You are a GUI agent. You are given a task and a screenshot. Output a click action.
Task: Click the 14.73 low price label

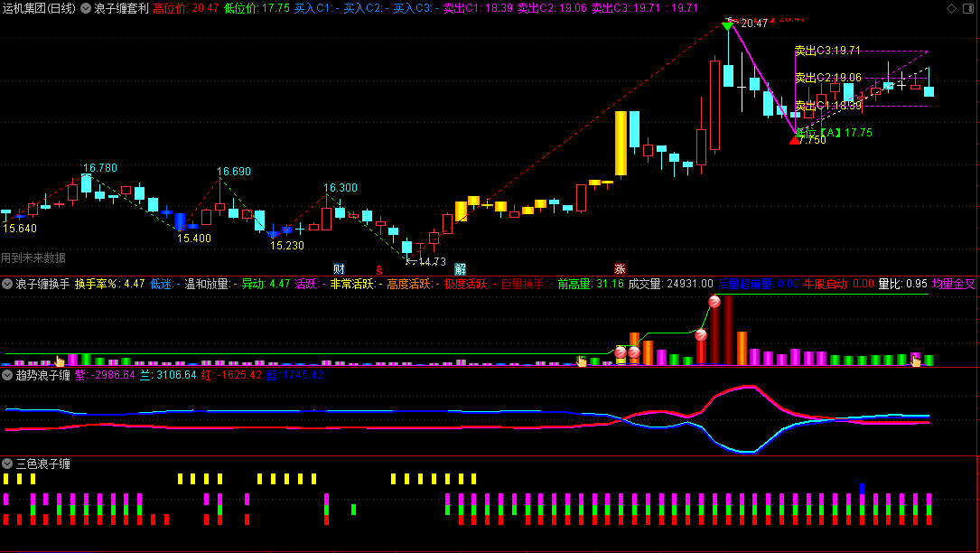point(432,261)
